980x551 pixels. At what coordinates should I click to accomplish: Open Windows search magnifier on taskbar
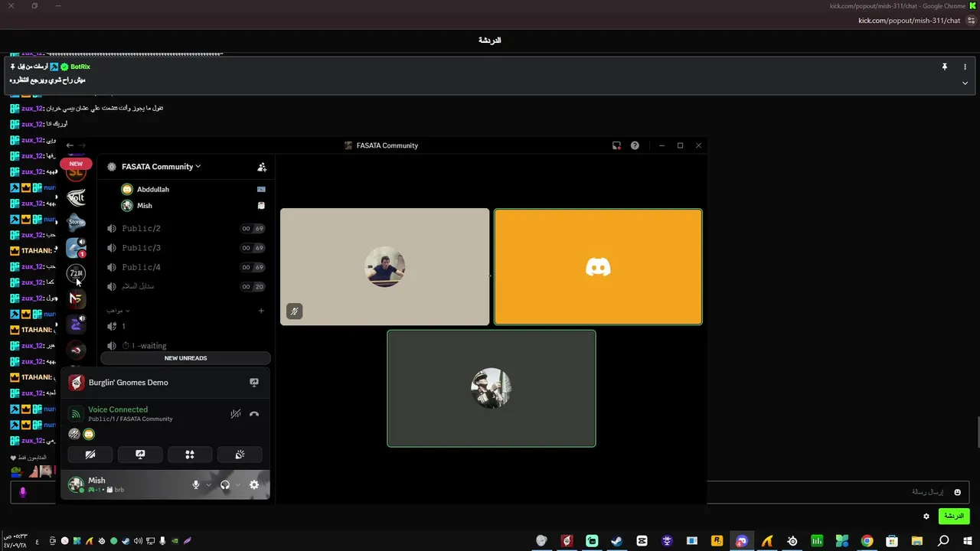[x=943, y=541]
